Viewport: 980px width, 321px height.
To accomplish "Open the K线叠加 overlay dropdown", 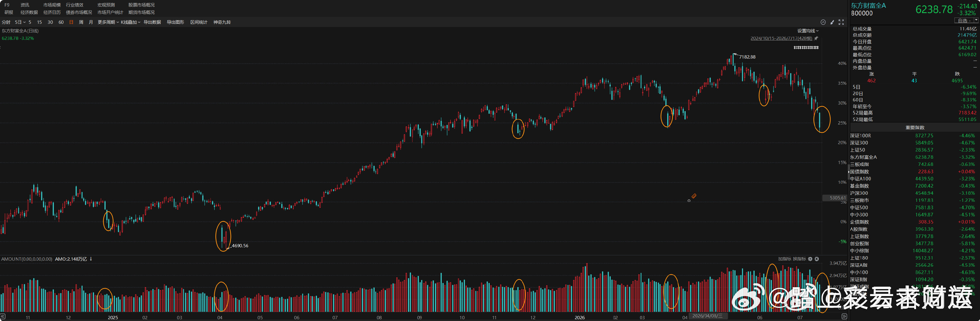I will [x=131, y=22].
